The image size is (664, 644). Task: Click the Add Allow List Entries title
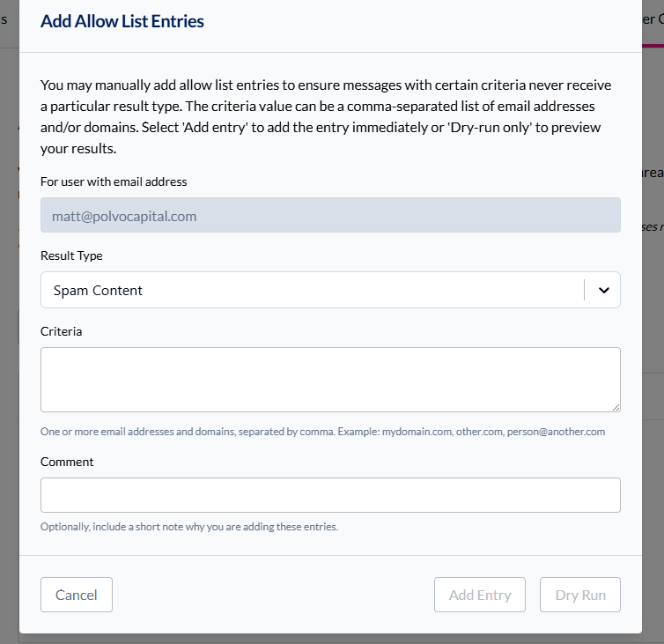(122, 21)
